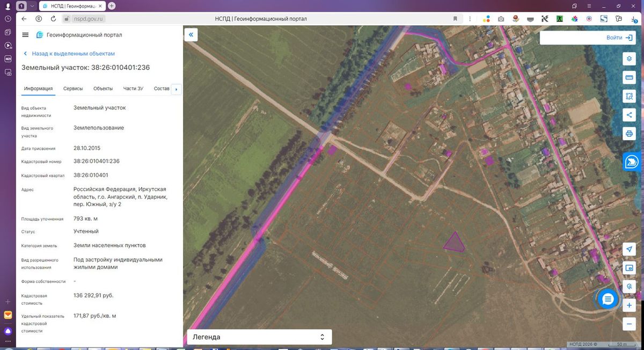Open the browser downloads icon
Image resolution: width=644 pixels, height=350 pixels.
coord(634,18)
